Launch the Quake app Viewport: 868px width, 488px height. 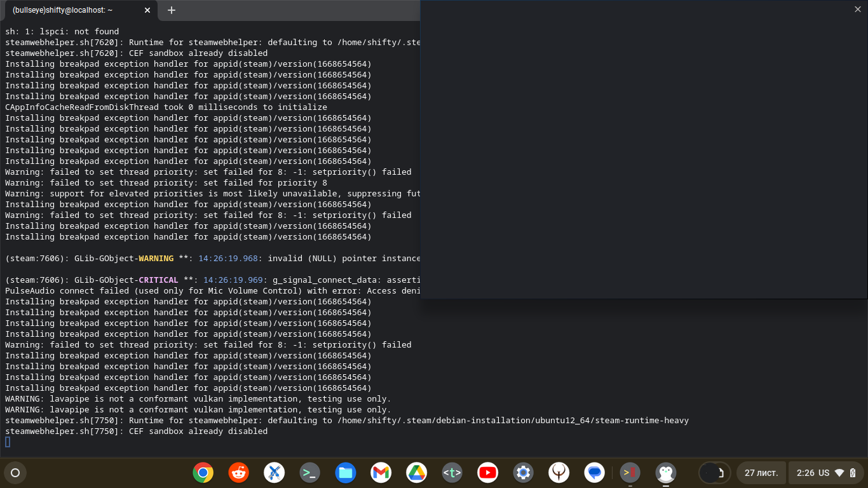pos(559,473)
